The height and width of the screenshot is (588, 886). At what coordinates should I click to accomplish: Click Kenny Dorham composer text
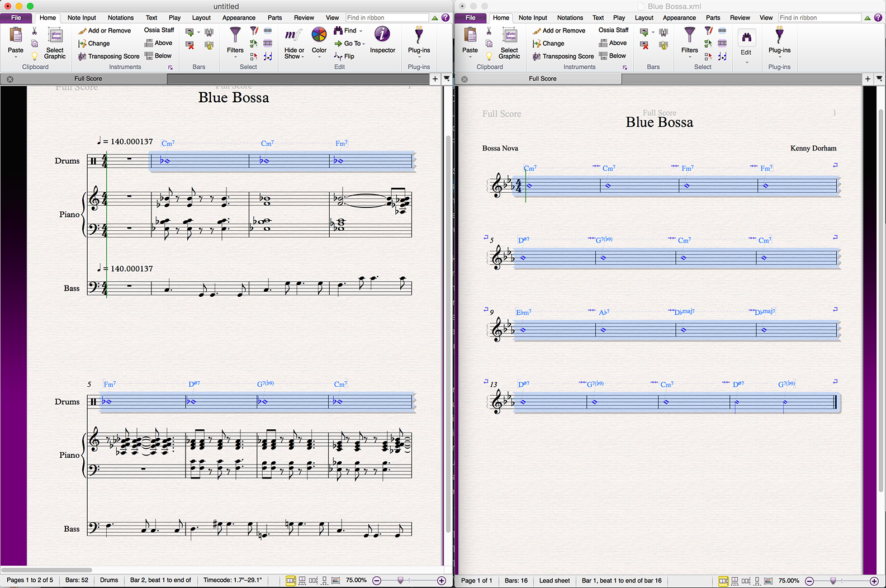point(813,148)
